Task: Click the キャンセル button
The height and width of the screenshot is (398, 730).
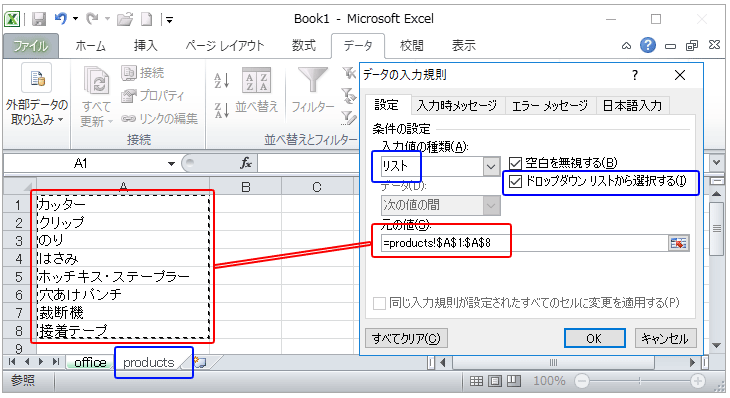Action: pyautogui.click(x=665, y=338)
